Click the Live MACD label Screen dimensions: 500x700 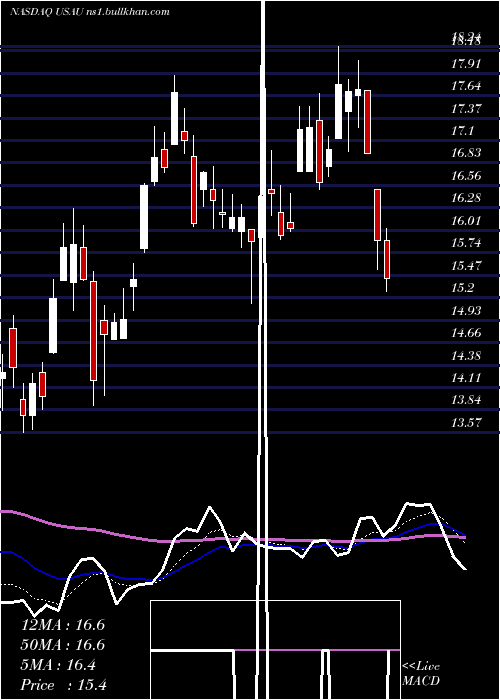tap(421, 674)
